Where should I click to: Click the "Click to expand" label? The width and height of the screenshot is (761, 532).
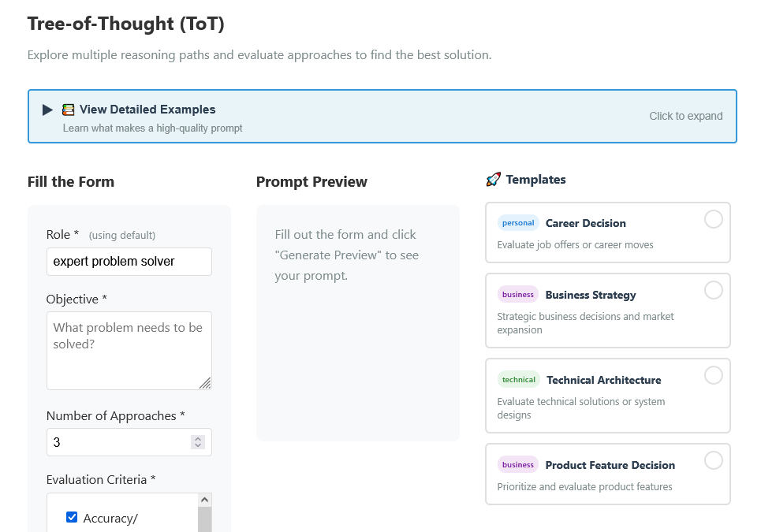pos(685,116)
